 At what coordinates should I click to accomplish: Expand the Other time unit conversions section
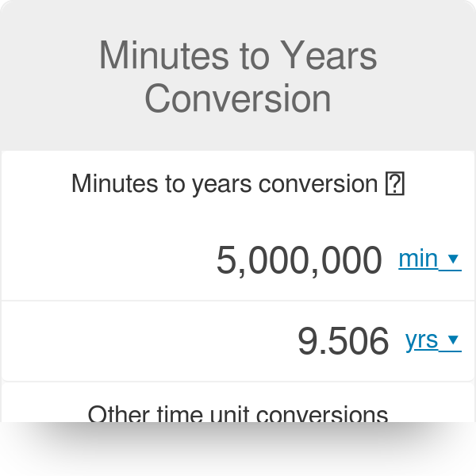click(238, 414)
